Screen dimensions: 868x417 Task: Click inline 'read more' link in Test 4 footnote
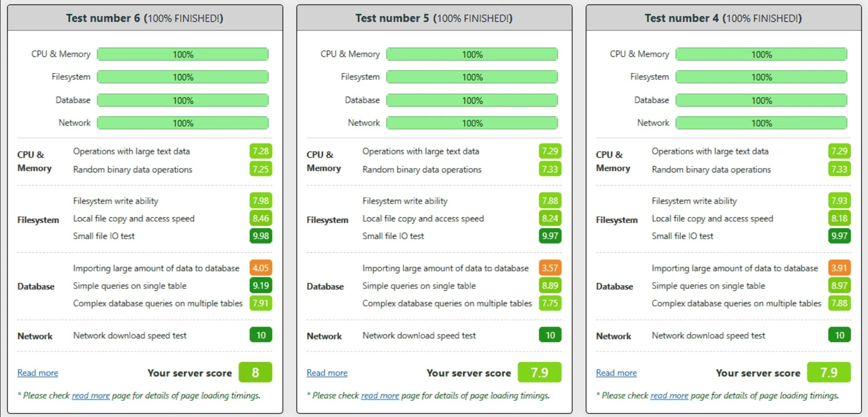[x=669, y=396]
